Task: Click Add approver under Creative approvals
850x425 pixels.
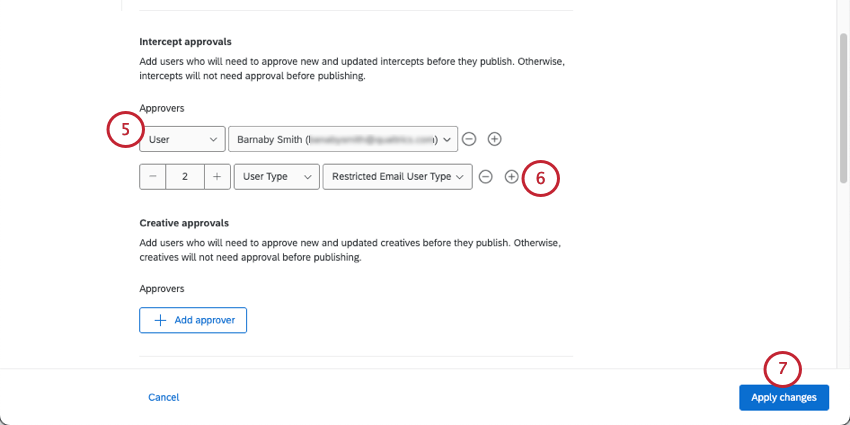Action: click(193, 320)
